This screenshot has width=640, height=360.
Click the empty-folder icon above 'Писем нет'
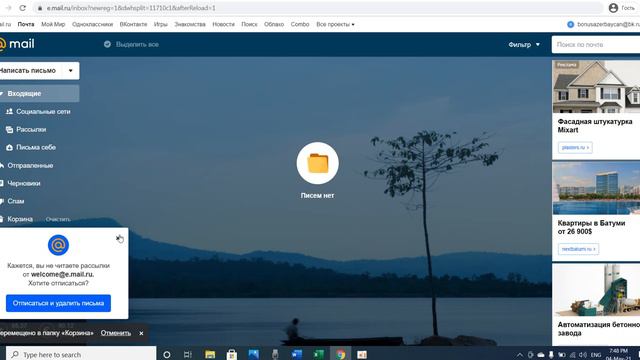(318, 163)
